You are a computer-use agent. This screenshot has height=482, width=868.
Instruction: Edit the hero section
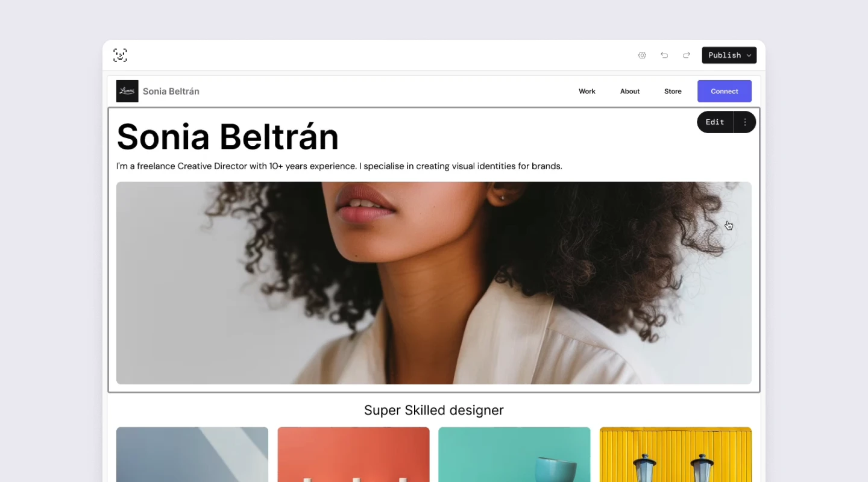point(715,122)
